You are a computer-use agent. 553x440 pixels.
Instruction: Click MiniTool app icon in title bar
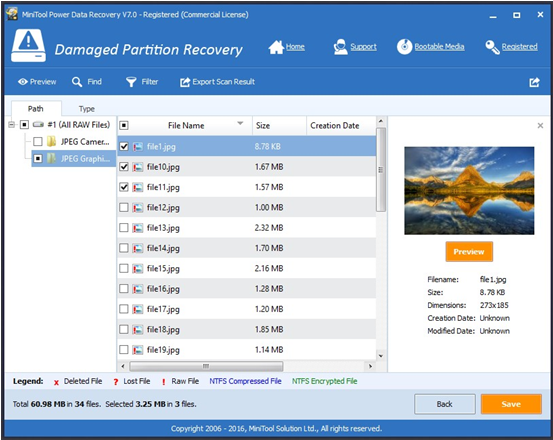pyautogui.click(x=12, y=14)
